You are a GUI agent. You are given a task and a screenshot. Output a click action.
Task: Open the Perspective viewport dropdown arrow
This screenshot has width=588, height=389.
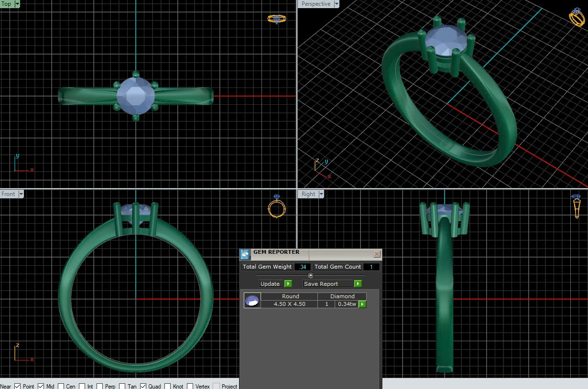click(337, 4)
